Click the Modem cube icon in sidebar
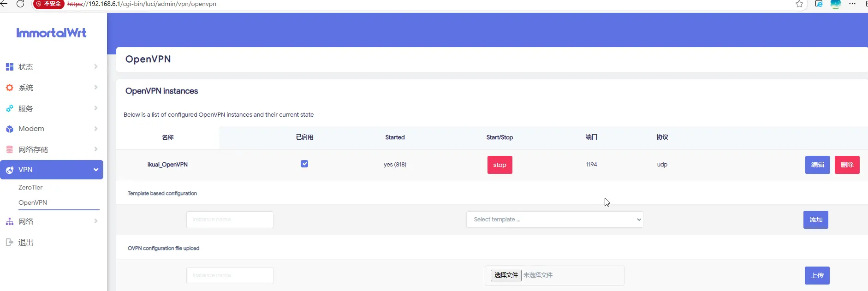 tap(9, 129)
